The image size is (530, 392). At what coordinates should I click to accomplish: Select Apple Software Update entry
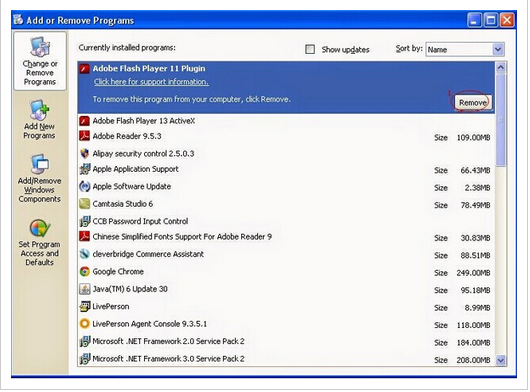[286, 187]
